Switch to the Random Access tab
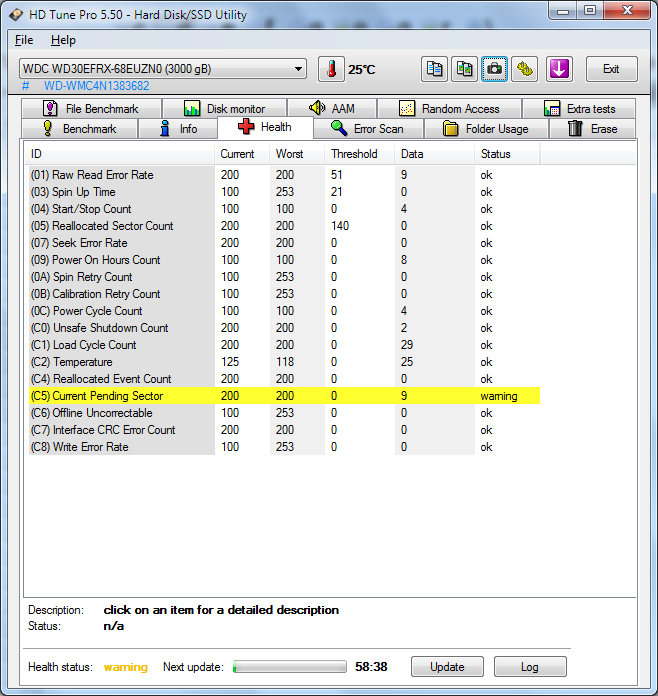 [449, 109]
